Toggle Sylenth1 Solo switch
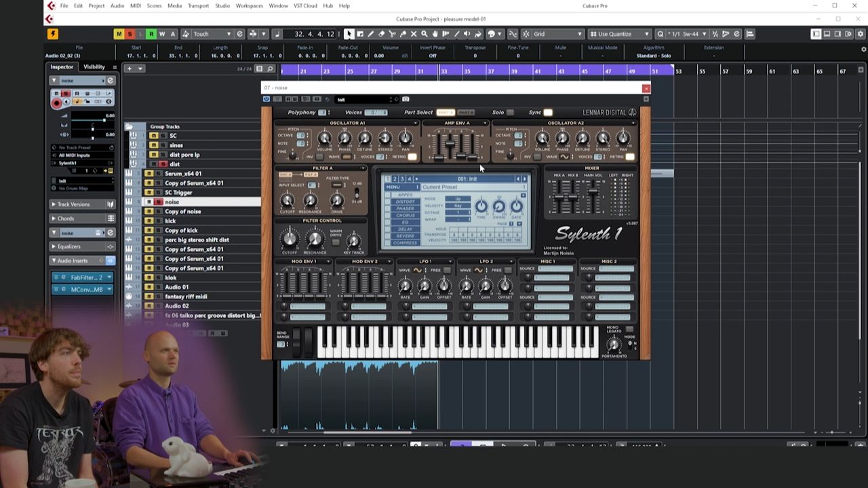The width and height of the screenshot is (868, 488). point(510,112)
